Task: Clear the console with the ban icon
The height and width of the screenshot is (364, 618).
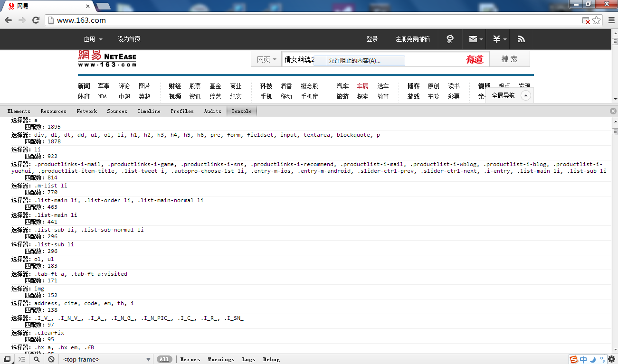Action: tap(51, 359)
